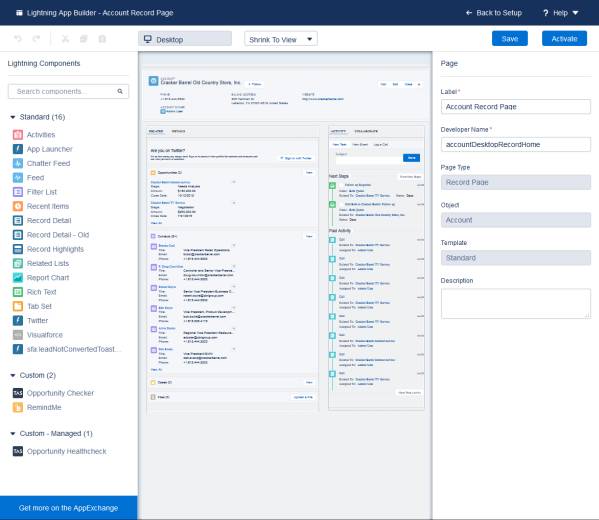The height and width of the screenshot is (520, 599).
Task: Select the Contacts related list in canvas
Action: point(233,303)
